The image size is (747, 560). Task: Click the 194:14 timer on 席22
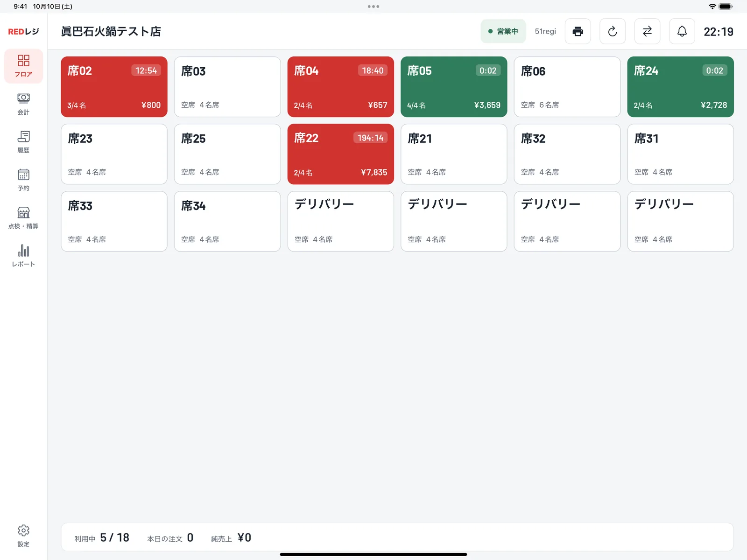(370, 138)
